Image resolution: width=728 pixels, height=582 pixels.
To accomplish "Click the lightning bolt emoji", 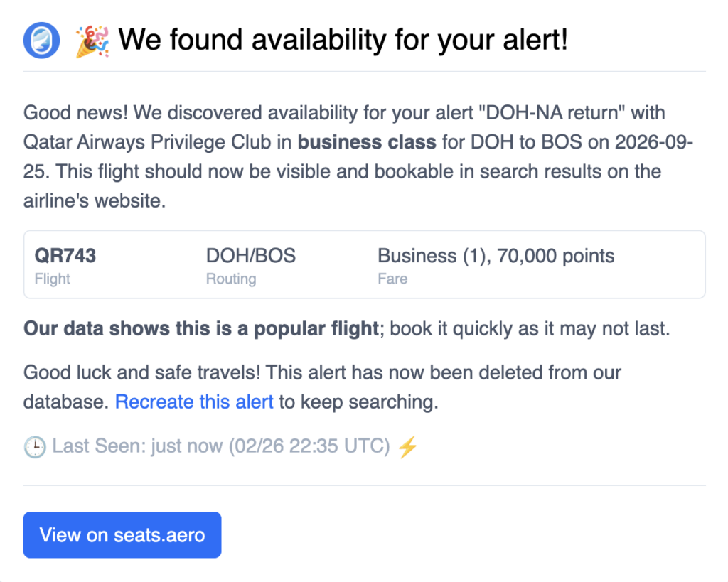I will (407, 447).
